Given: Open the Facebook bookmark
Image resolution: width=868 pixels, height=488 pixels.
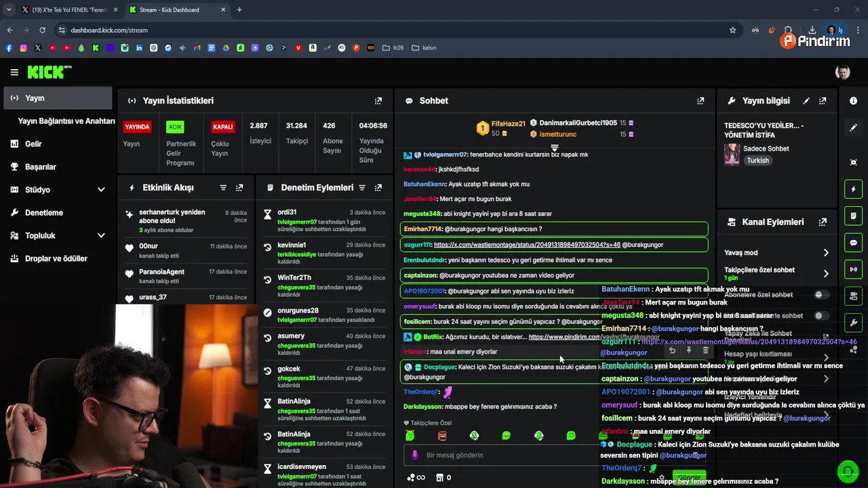Looking at the screenshot, I should (9, 48).
